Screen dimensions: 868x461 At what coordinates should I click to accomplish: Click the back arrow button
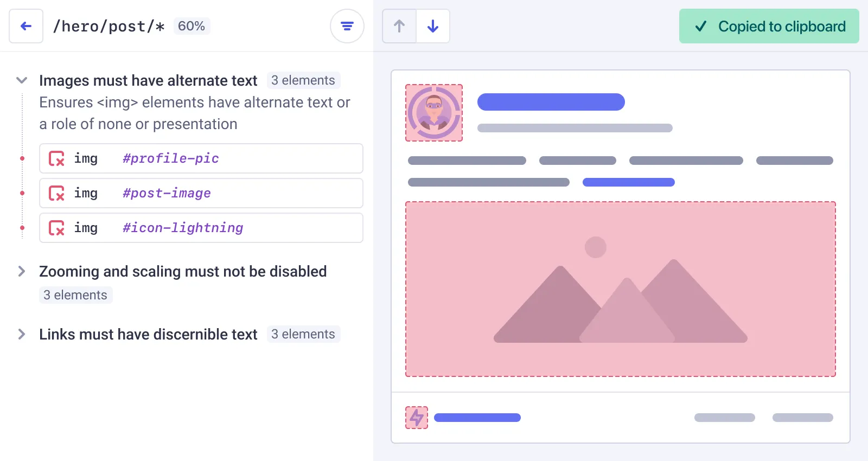click(26, 26)
